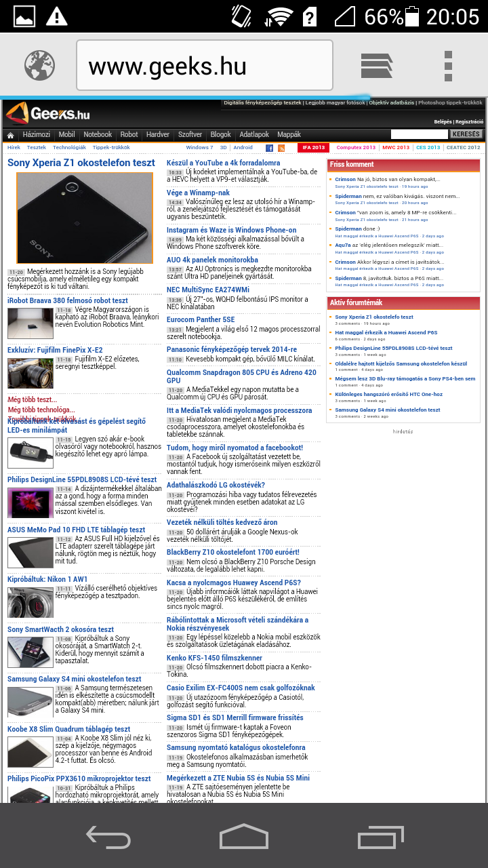
Task: Click the Belépés login link
Action: coord(443,122)
